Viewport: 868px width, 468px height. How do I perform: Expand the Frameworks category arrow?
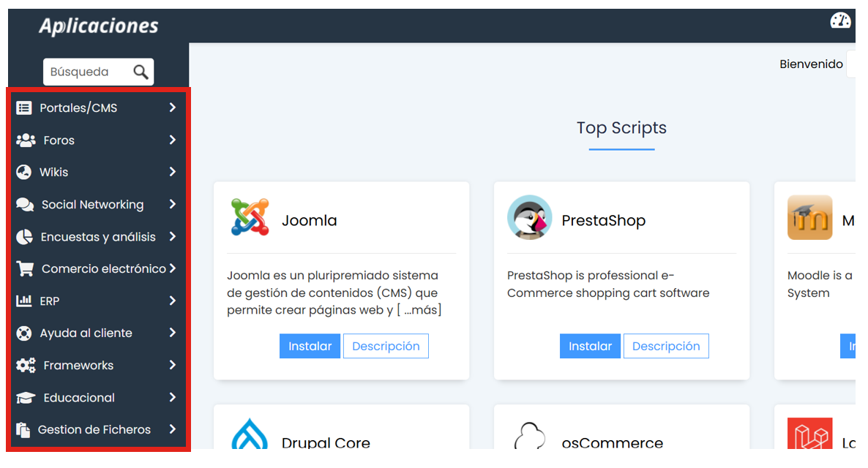pos(173,365)
